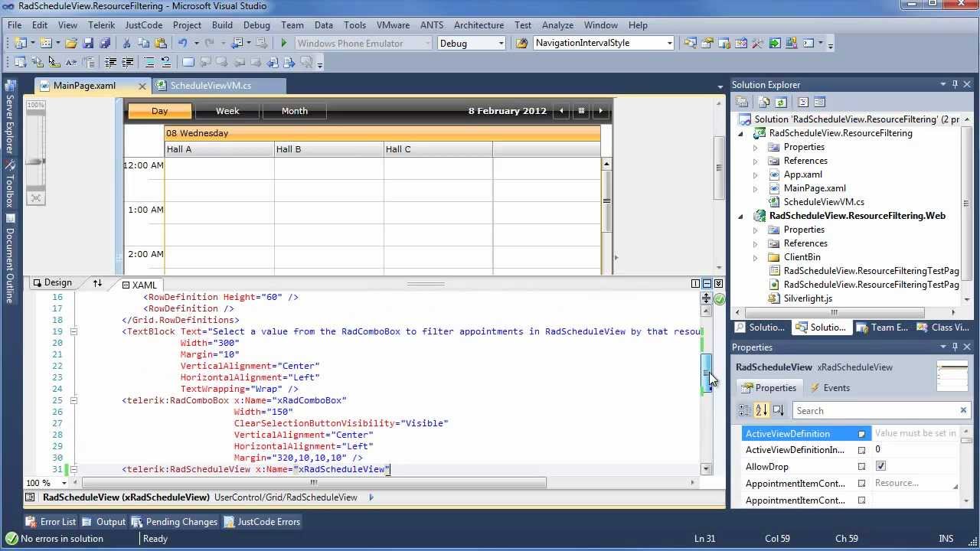Select Day view in schedule preview
The image size is (980, 551).
[x=159, y=111]
